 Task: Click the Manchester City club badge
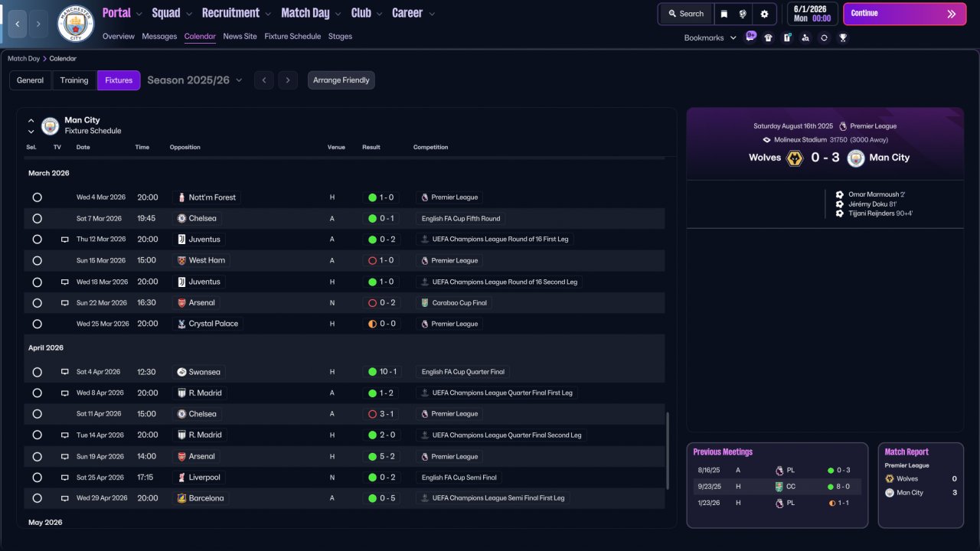point(76,24)
